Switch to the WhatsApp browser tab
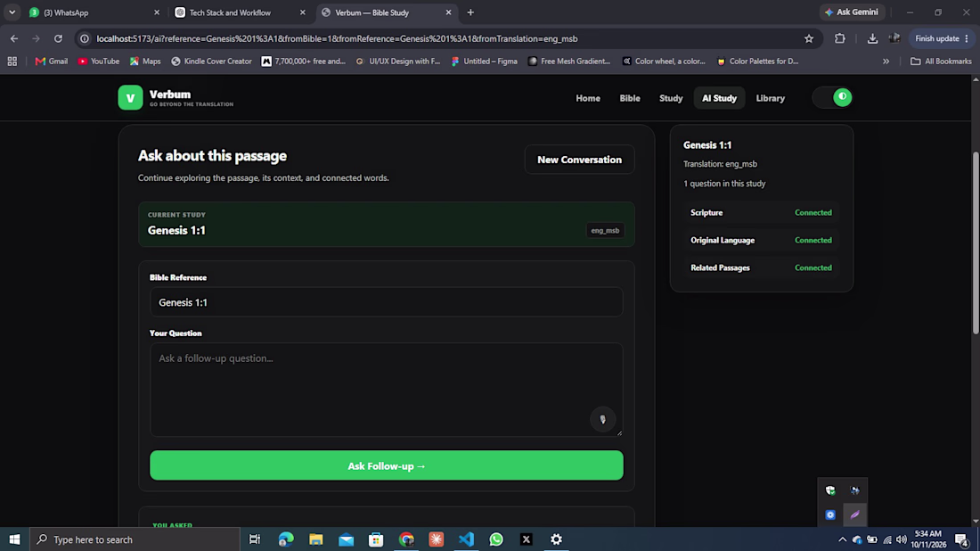This screenshot has height=551, width=980. (x=94, y=12)
